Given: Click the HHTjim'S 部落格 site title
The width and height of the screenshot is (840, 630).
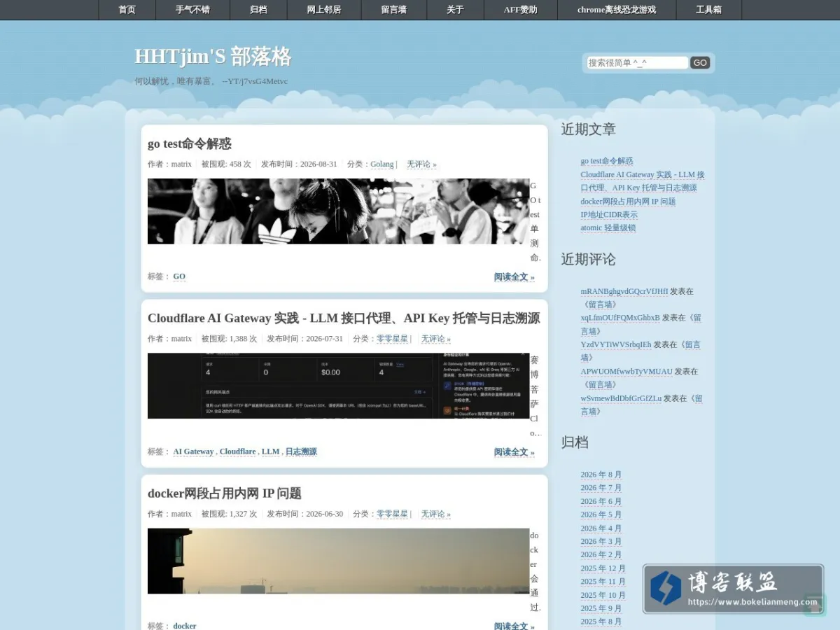Looking at the screenshot, I should pos(213,57).
